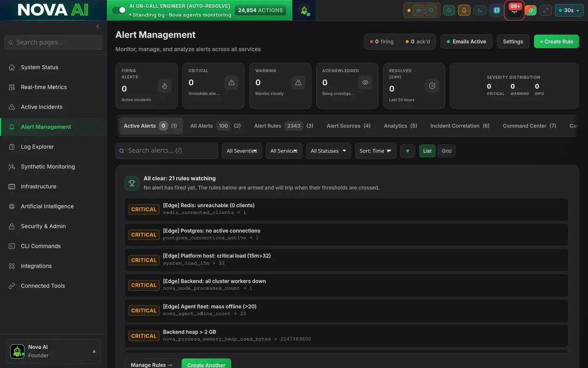Click the fullscreen expand arrows icon
This screenshot has height=368, width=588.
pyautogui.click(x=546, y=11)
